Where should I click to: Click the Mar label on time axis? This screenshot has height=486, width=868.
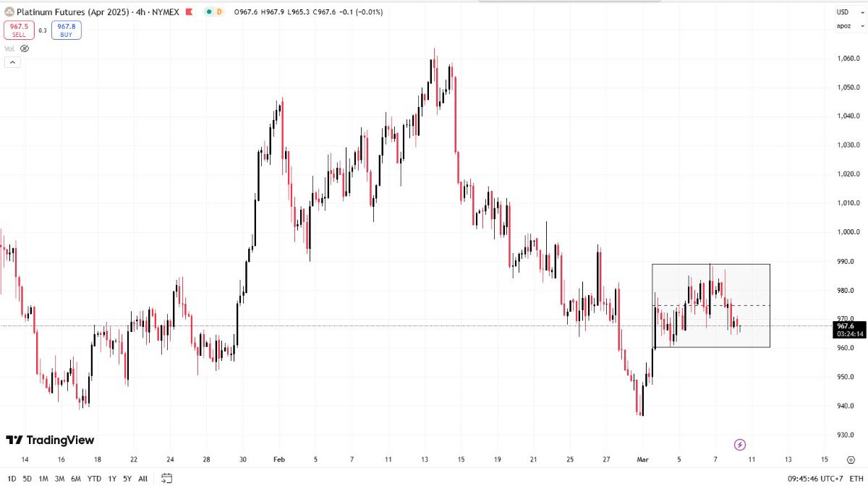coord(643,459)
